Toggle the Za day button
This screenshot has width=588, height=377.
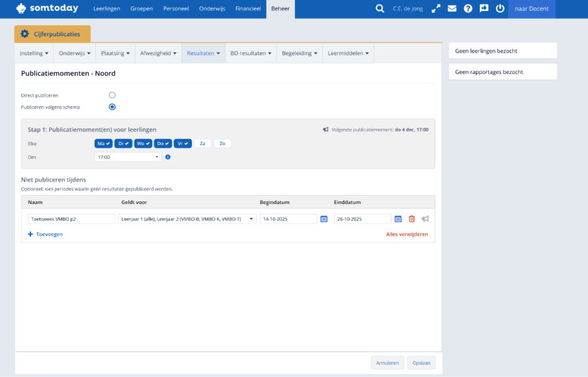point(202,143)
